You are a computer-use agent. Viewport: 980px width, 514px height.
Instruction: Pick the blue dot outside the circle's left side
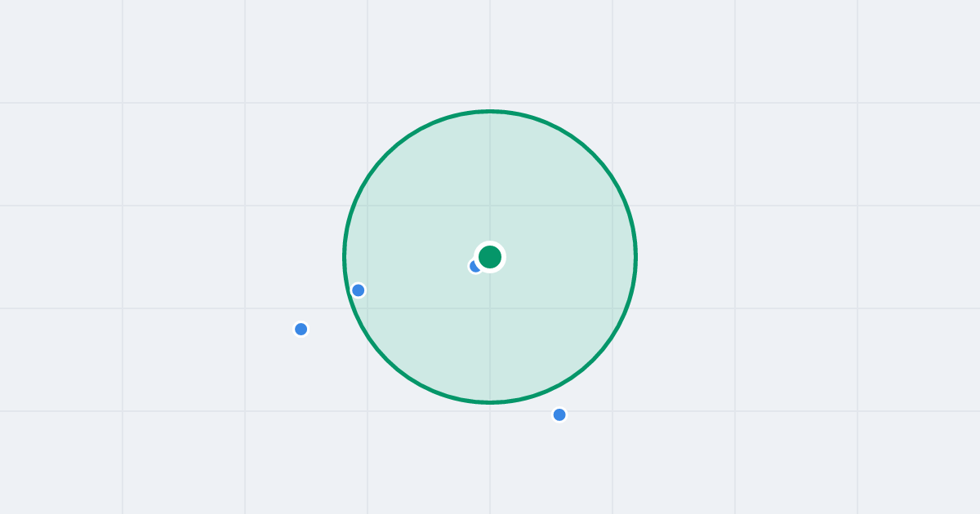[x=301, y=330]
